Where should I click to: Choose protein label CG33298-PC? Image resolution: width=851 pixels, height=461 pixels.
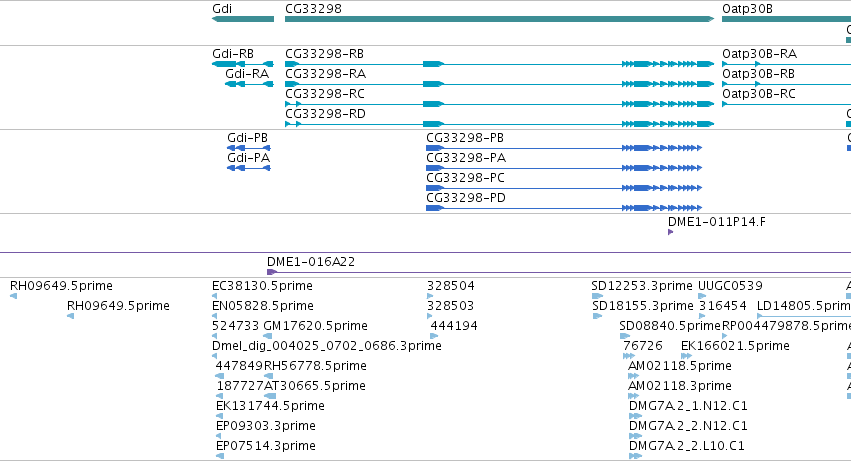[x=466, y=178]
